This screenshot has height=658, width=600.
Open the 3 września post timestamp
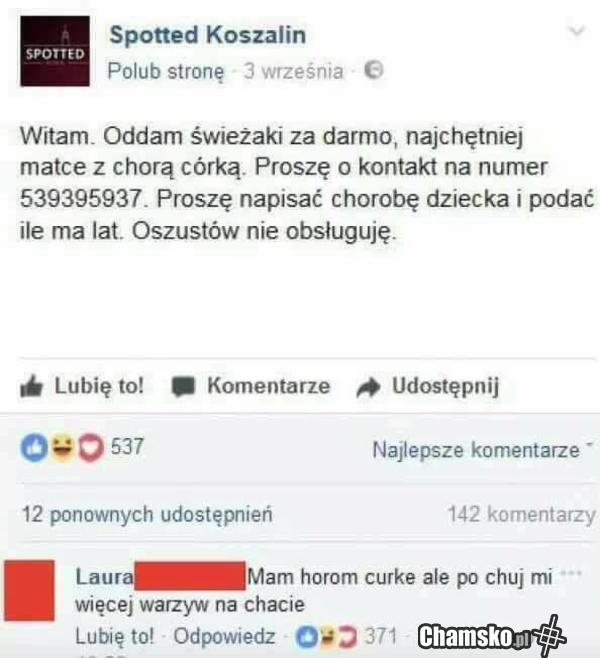(293, 71)
